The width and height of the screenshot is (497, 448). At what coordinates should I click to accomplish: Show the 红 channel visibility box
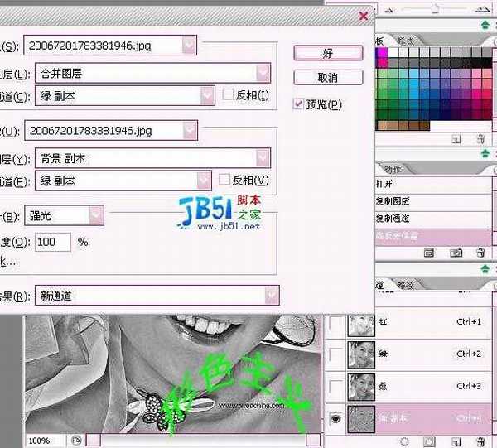(x=336, y=322)
